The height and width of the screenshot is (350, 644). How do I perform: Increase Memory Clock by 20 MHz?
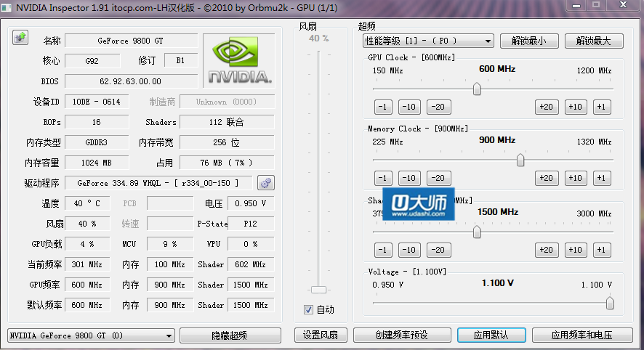[547, 178]
